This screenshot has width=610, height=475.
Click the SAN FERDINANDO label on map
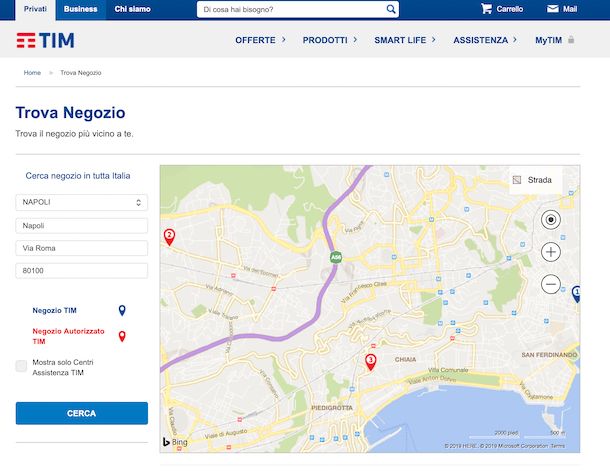(x=549, y=355)
